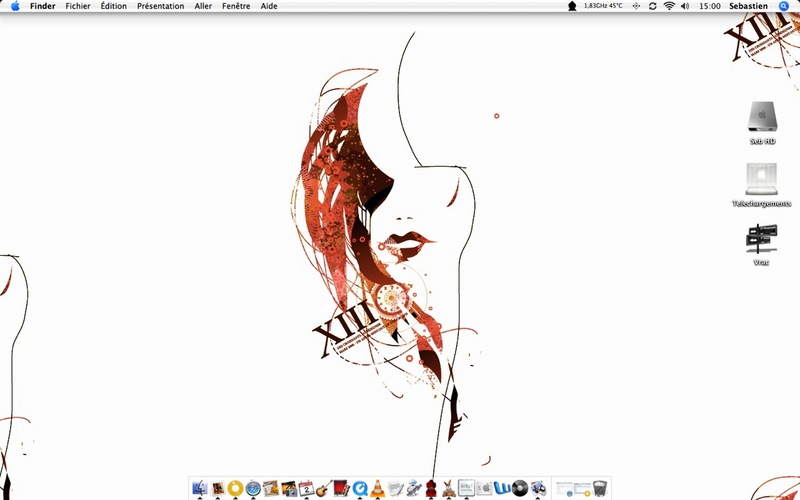Open iCal calendar in the Dock
This screenshot has height=500, width=800.
[306, 488]
